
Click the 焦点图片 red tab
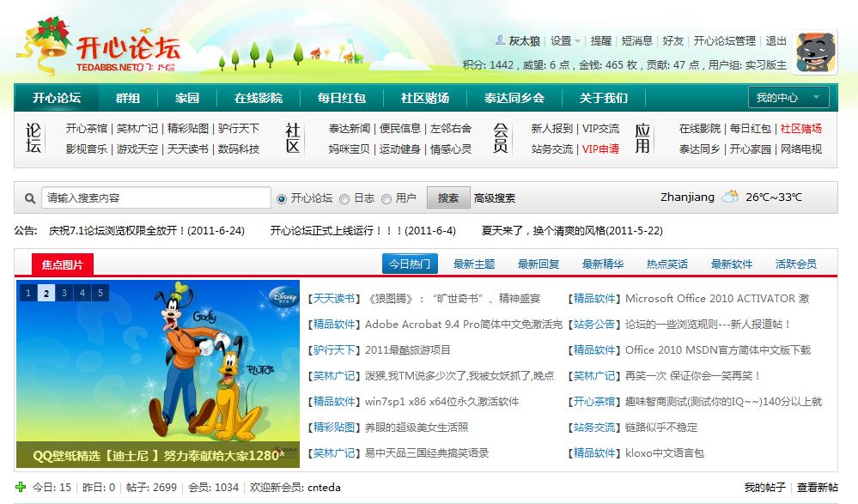pyautogui.click(x=63, y=264)
